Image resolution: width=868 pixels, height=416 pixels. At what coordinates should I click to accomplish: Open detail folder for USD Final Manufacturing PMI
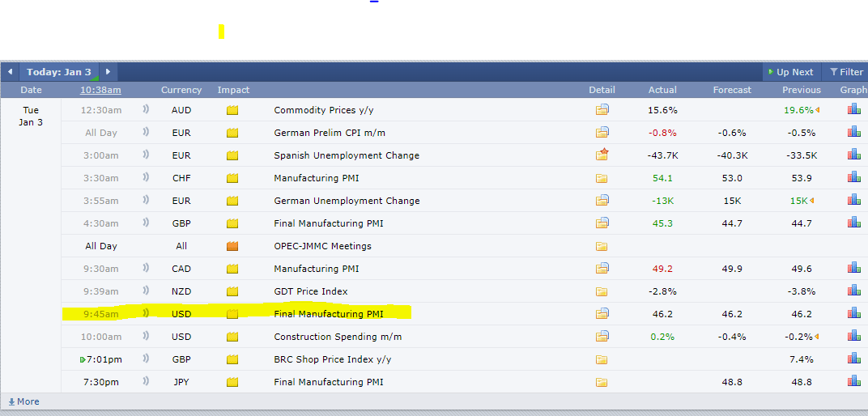click(602, 314)
